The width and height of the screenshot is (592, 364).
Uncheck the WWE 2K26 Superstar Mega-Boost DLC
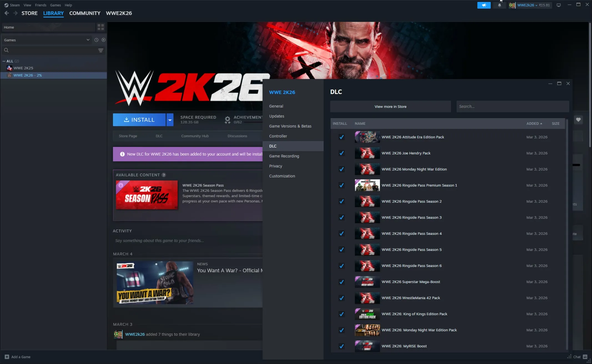[341, 282]
